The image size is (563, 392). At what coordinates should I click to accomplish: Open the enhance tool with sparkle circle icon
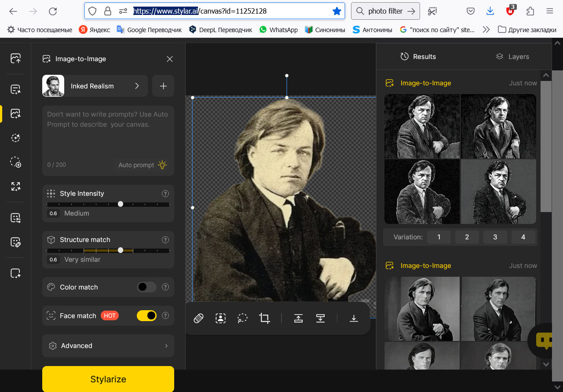coord(16,138)
